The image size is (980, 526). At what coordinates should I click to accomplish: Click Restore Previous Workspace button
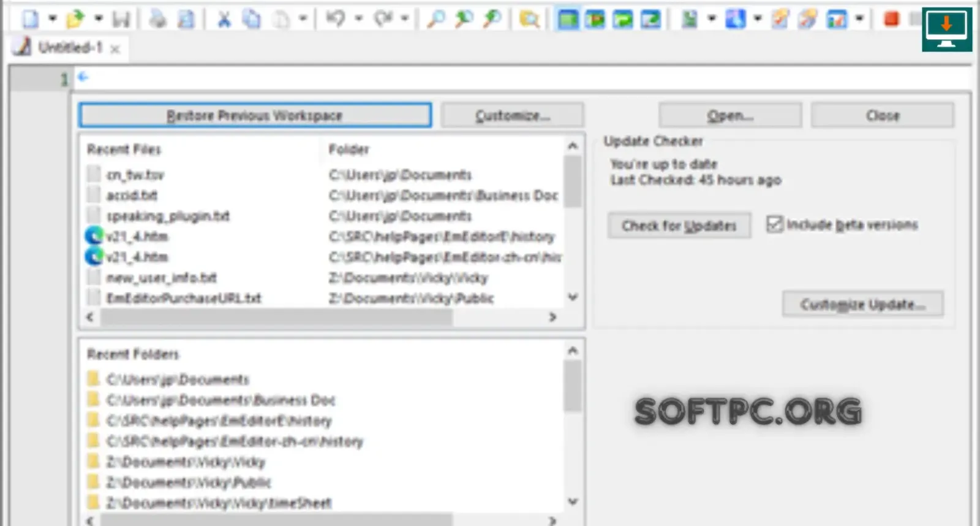[x=255, y=115]
